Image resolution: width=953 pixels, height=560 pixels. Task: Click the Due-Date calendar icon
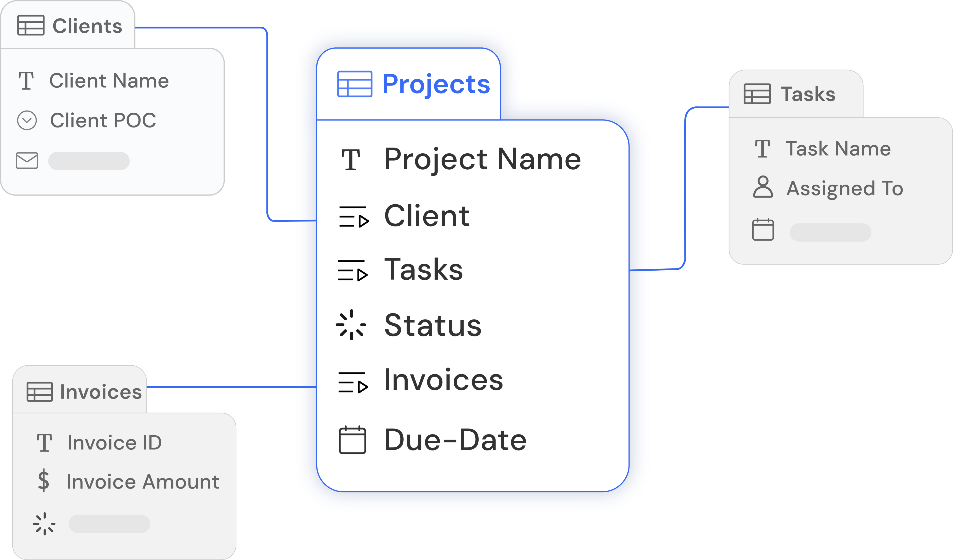(352, 440)
